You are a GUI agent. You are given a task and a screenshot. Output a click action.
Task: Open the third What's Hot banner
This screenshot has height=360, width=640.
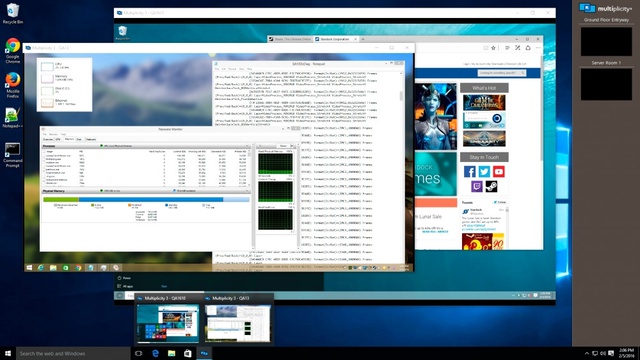pos(484,138)
